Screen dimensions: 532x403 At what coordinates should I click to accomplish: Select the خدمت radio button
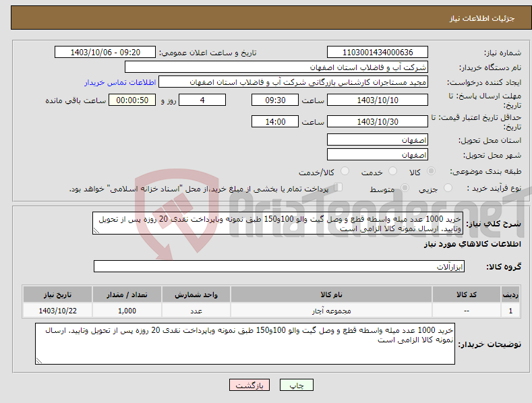tap(392, 171)
